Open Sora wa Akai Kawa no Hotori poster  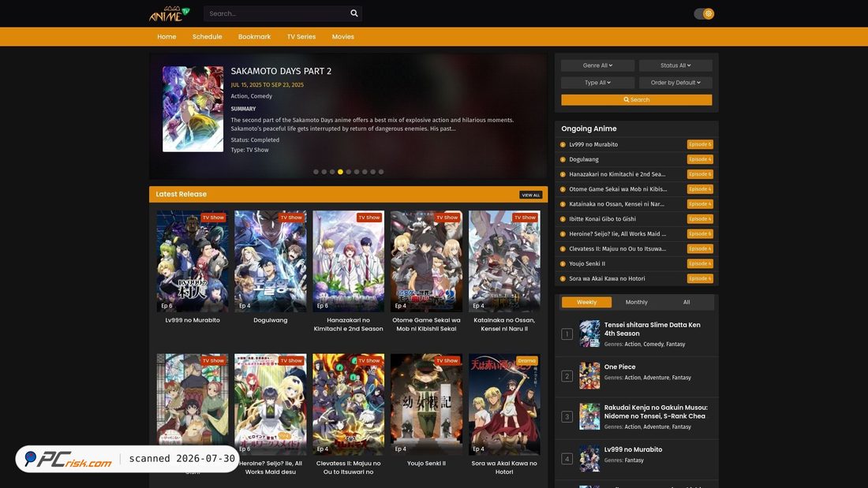click(x=504, y=404)
